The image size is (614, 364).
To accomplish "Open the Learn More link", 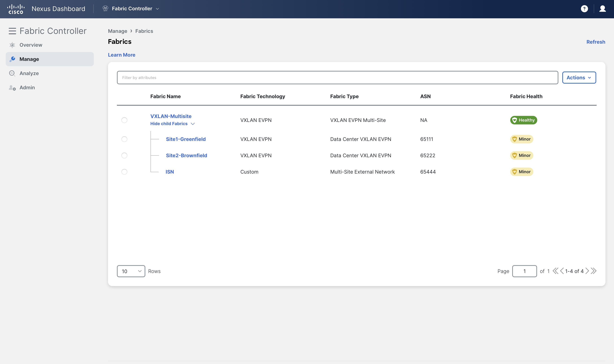I will pos(122,55).
